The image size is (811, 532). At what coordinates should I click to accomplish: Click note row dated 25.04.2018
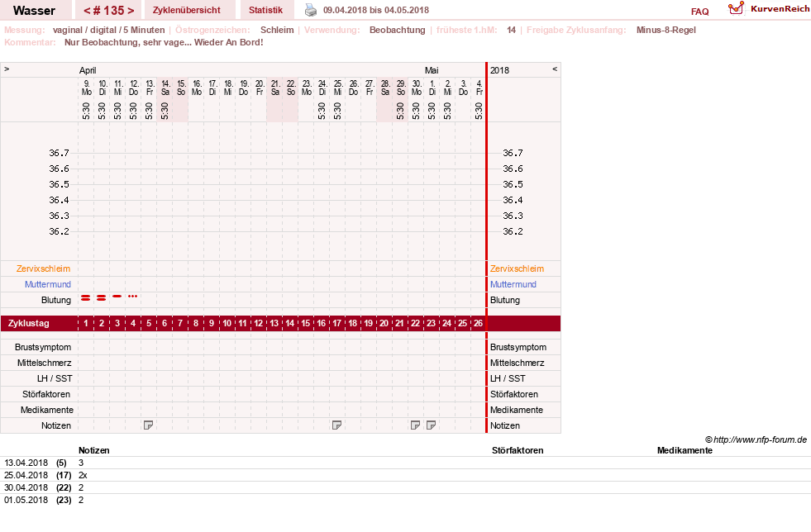[405, 475]
